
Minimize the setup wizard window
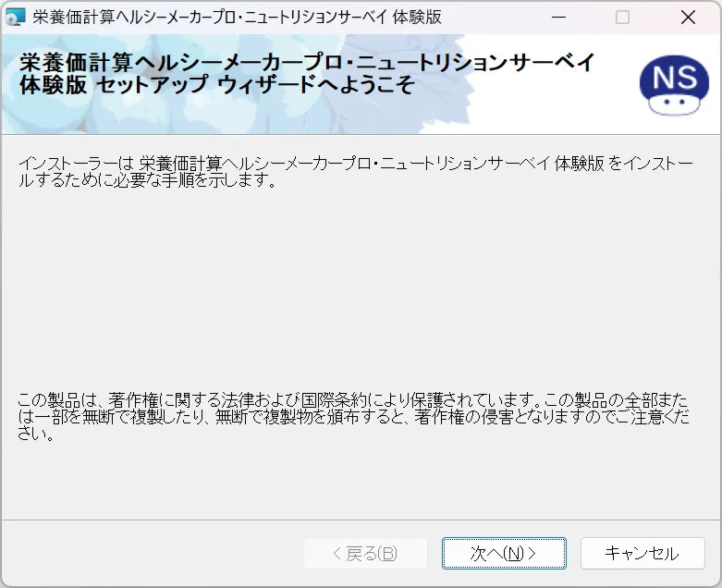(558, 18)
